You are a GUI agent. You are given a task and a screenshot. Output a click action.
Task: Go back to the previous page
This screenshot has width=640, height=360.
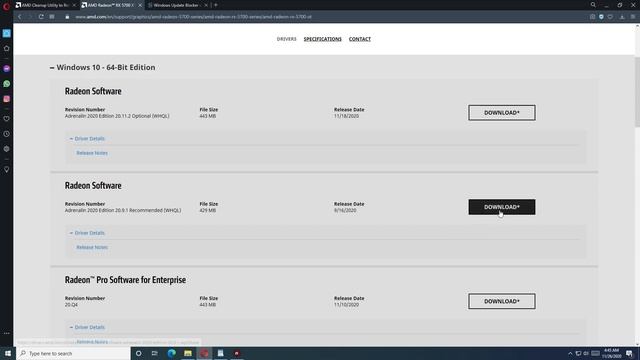[20, 17]
